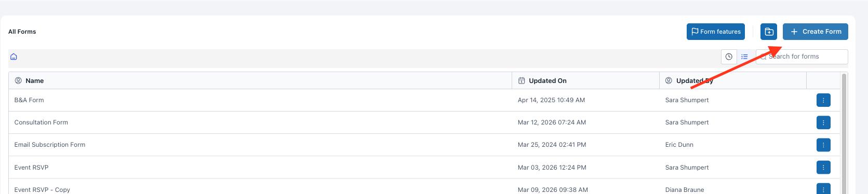The width and height of the screenshot is (868, 194).
Task: Click the table's vertical scrollbar
Action: 844,134
